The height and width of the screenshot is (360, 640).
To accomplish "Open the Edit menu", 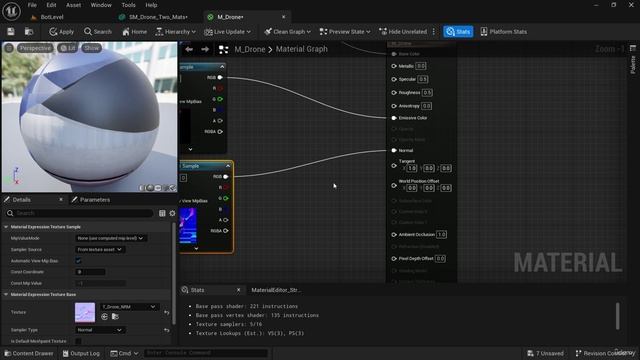I will [x=51, y=5].
